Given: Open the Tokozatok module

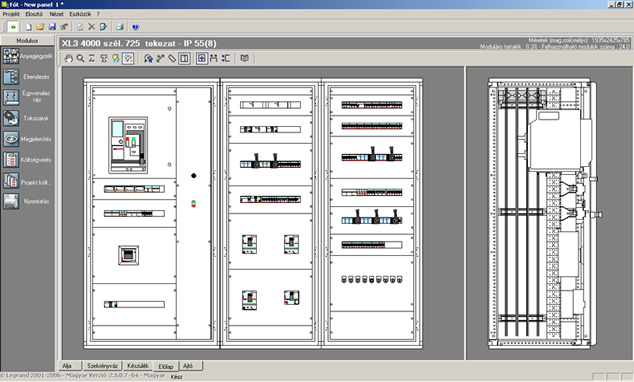Looking at the screenshot, I should [x=27, y=118].
